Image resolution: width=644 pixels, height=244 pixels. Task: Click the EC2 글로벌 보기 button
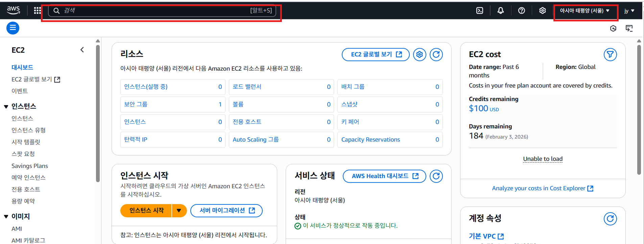coord(376,54)
